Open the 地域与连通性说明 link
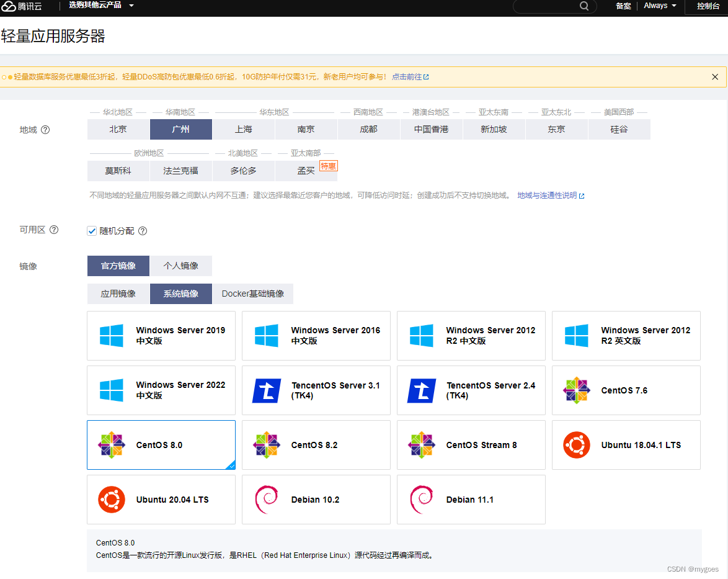Viewport: 728px width, 579px height. pos(551,195)
